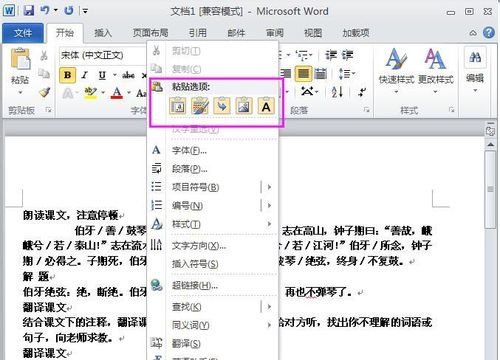Click the Save icon in the quick access toolbar
This screenshot has width=500, height=360.
pyautogui.click(x=29, y=10)
